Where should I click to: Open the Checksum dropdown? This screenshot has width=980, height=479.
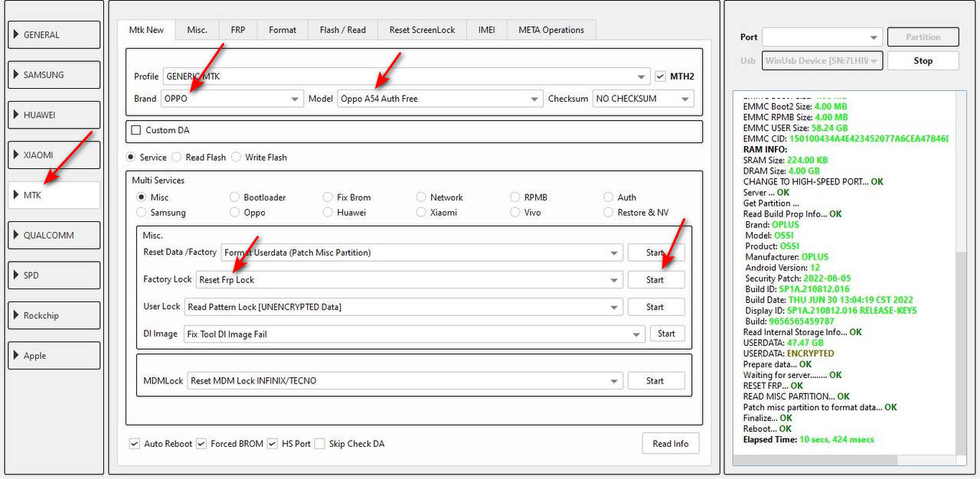[x=643, y=99]
